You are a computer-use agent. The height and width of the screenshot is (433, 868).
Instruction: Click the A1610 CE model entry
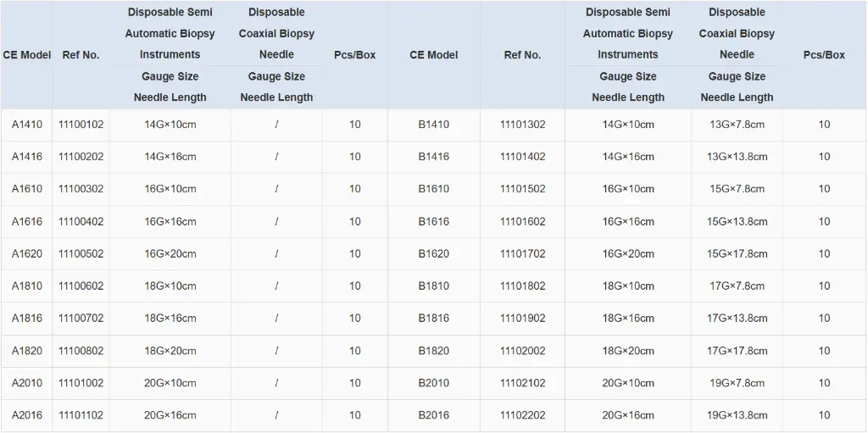(26, 189)
